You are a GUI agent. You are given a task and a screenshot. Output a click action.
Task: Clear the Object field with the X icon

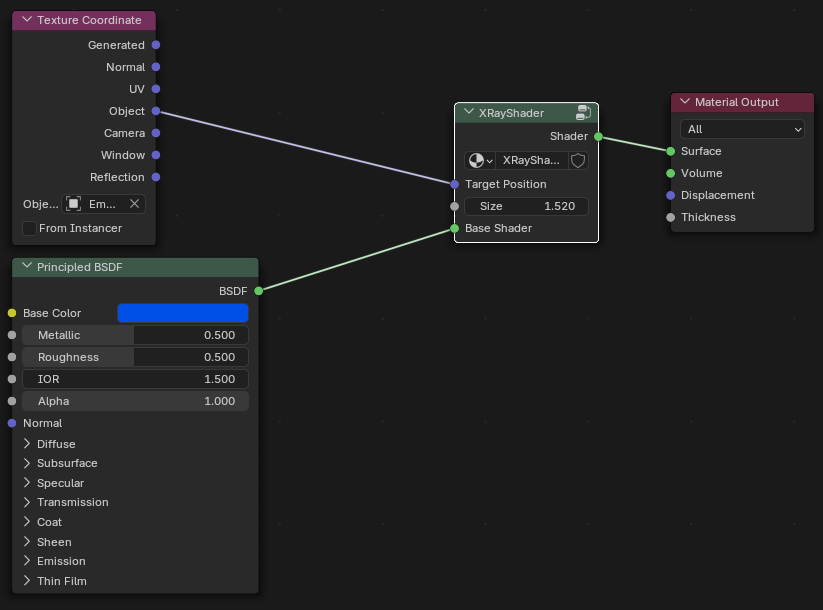pos(134,204)
